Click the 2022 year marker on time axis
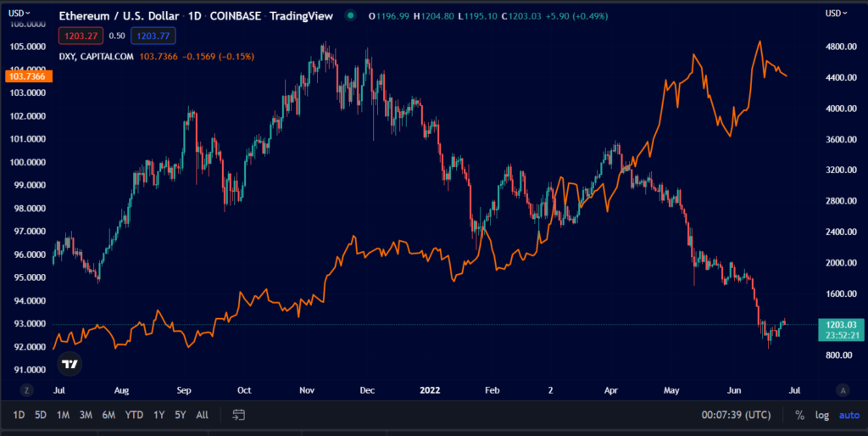The height and width of the screenshot is (436, 868). [x=430, y=390]
